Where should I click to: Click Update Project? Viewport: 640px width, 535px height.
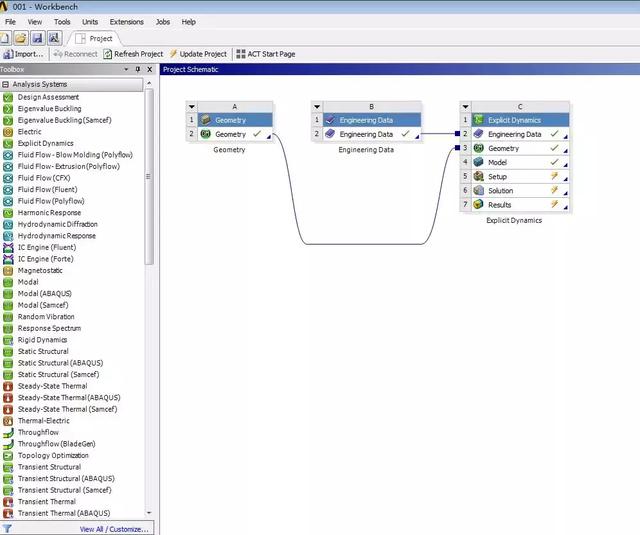[x=198, y=54]
